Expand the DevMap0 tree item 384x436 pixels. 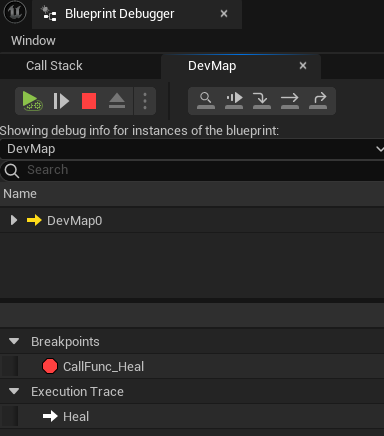tap(14, 220)
